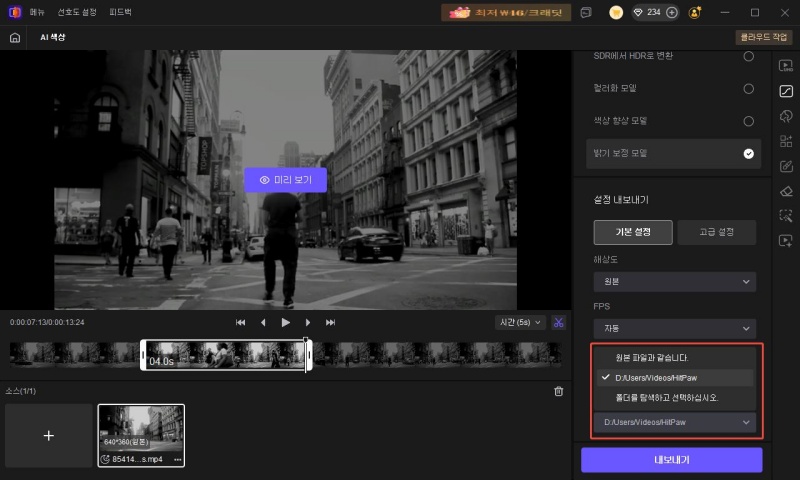The width and height of the screenshot is (800, 480).
Task: Select the 색상 향상 모델 radio
Action: (748, 121)
